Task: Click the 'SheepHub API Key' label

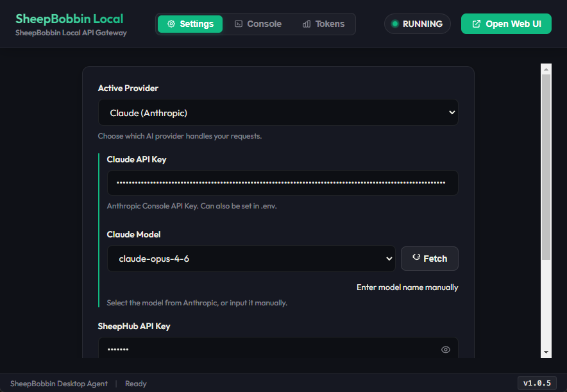Action: (x=134, y=326)
